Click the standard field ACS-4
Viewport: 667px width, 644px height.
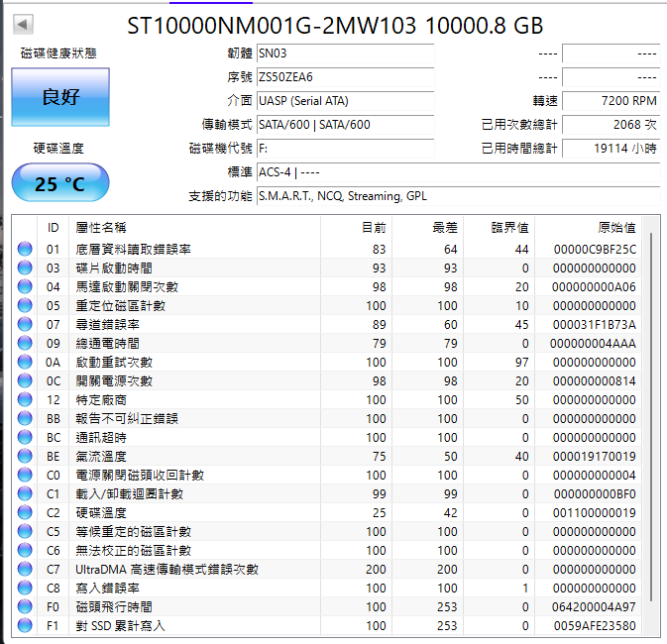click(459, 172)
